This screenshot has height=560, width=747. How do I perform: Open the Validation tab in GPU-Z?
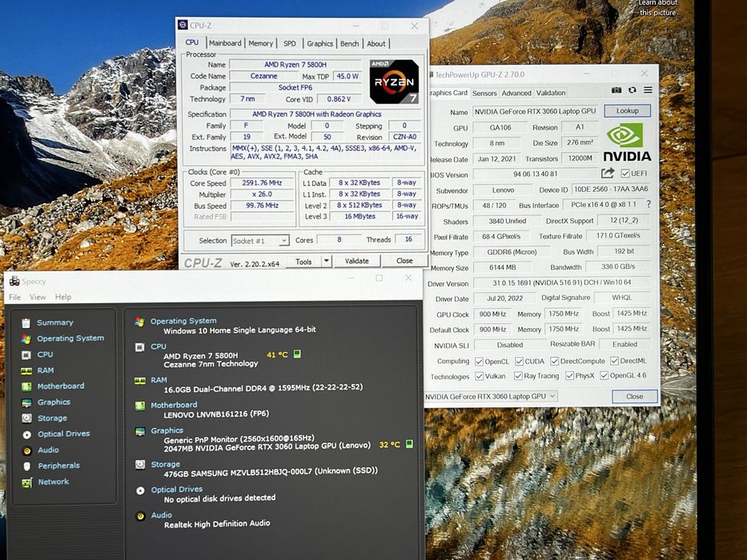(551, 93)
